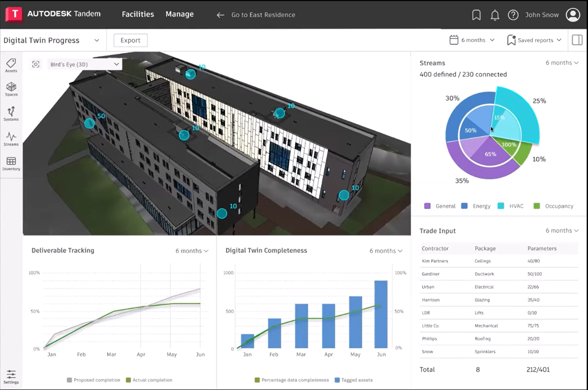Switch to the Manage tab
The width and height of the screenshot is (588, 390).
click(179, 14)
